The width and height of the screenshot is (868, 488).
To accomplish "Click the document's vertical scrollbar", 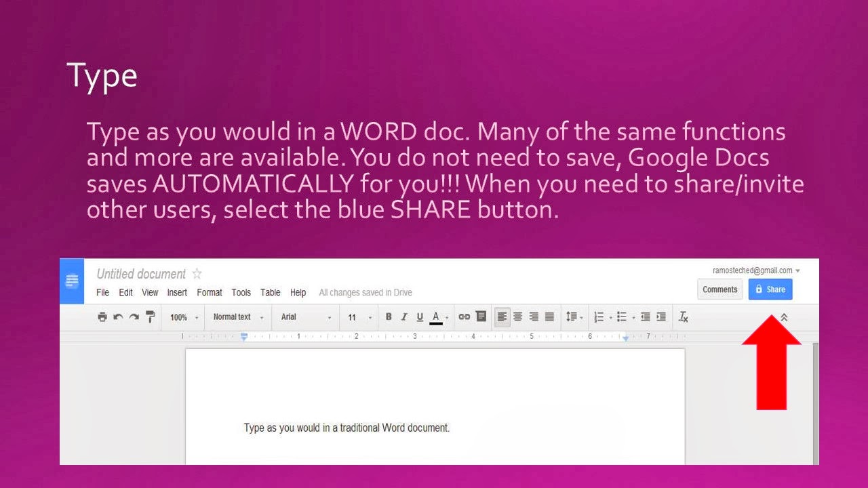I will tap(815, 403).
